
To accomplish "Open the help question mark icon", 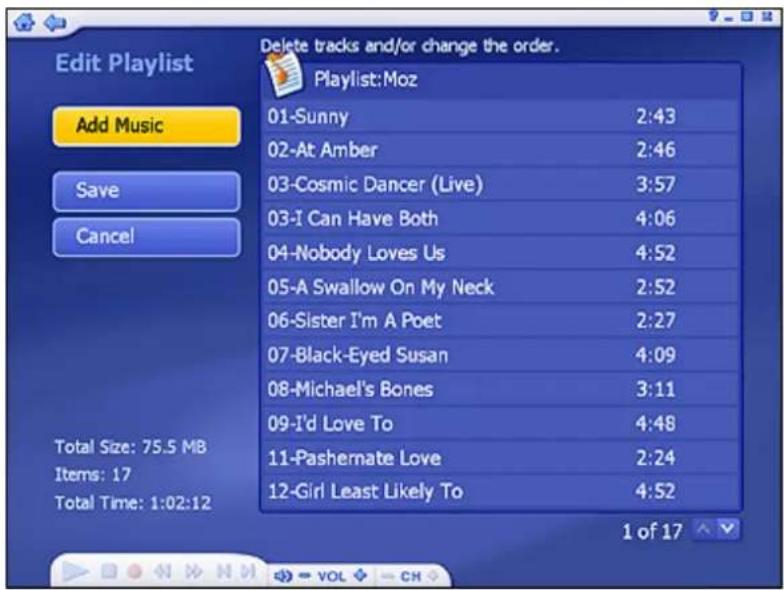I will point(714,16).
